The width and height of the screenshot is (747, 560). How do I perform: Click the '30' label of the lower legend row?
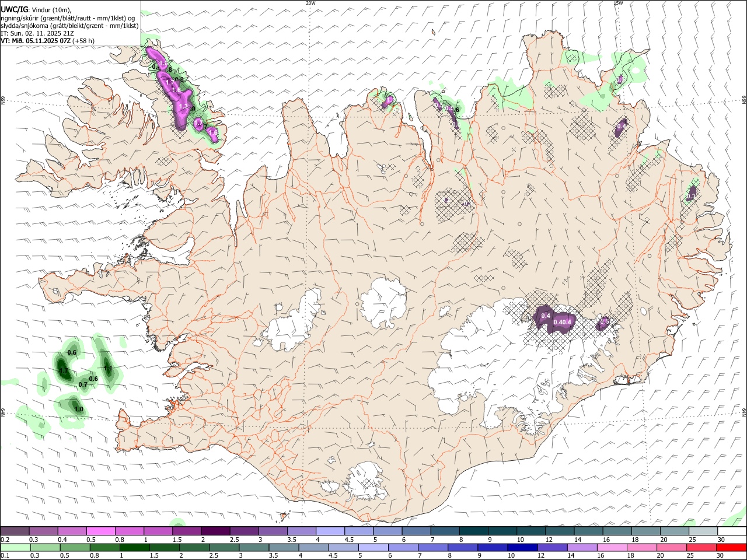(721, 555)
